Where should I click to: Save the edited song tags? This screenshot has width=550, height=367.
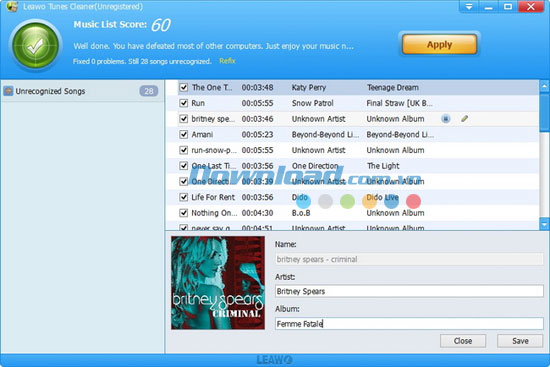(520, 341)
